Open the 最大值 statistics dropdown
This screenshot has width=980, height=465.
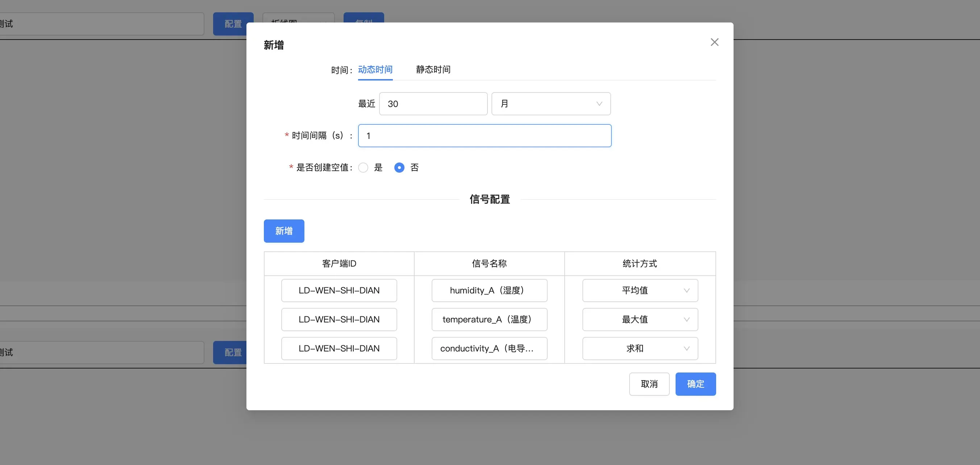click(x=640, y=320)
